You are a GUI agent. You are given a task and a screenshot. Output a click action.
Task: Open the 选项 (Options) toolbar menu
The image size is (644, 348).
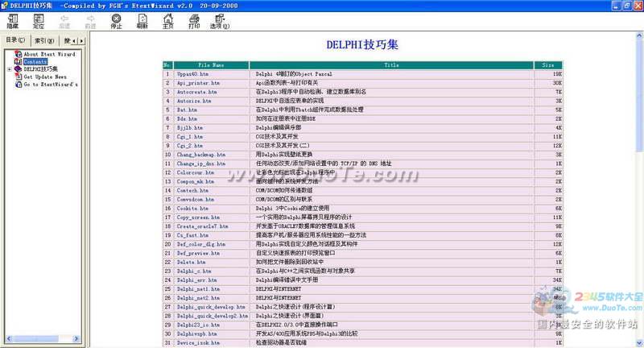click(x=220, y=21)
